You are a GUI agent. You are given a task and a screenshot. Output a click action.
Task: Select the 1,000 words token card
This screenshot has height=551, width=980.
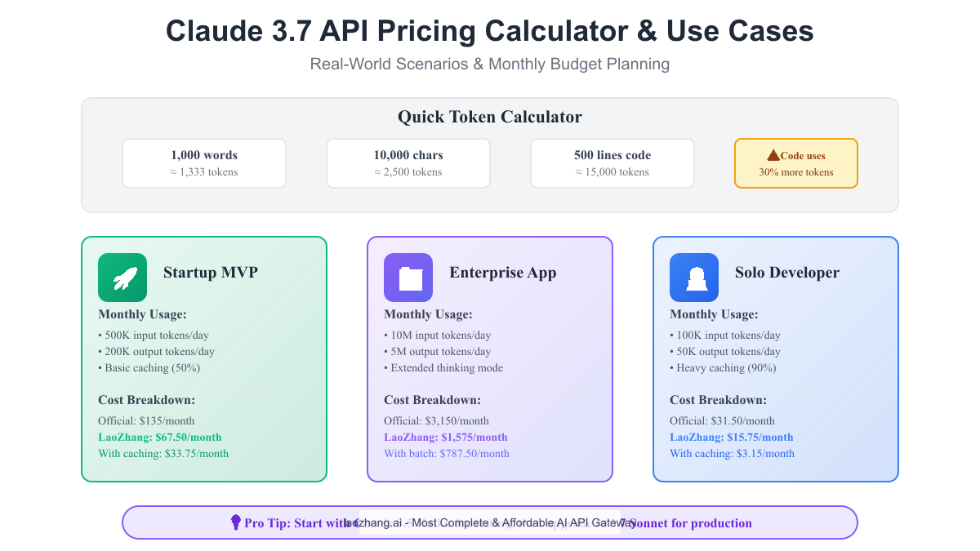(204, 163)
